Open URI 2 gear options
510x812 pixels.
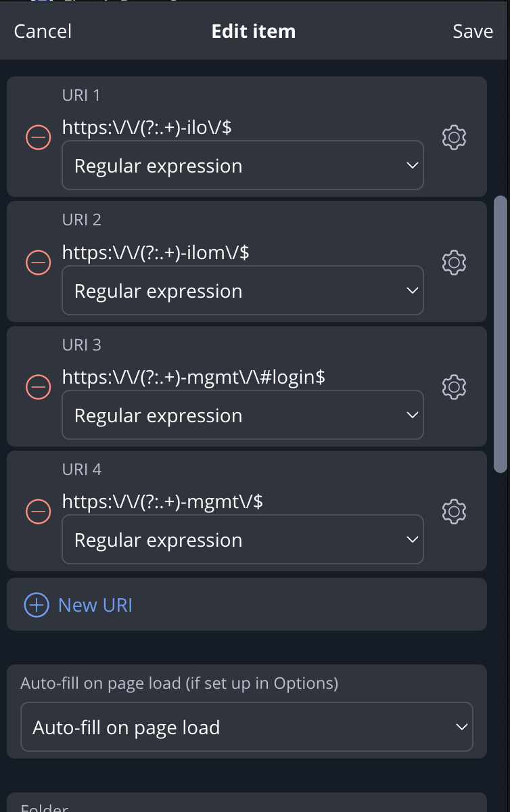(x=454, y=262)
